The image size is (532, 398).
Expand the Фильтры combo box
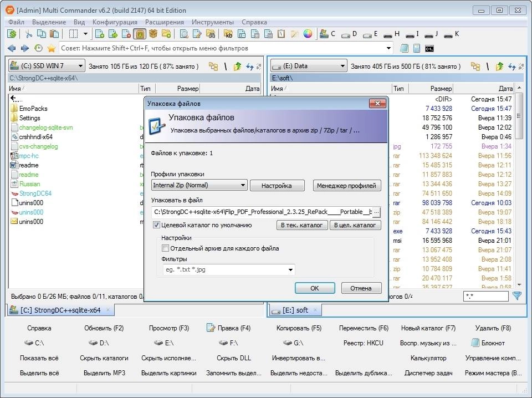pyautogui.click(x=290, y=270)
